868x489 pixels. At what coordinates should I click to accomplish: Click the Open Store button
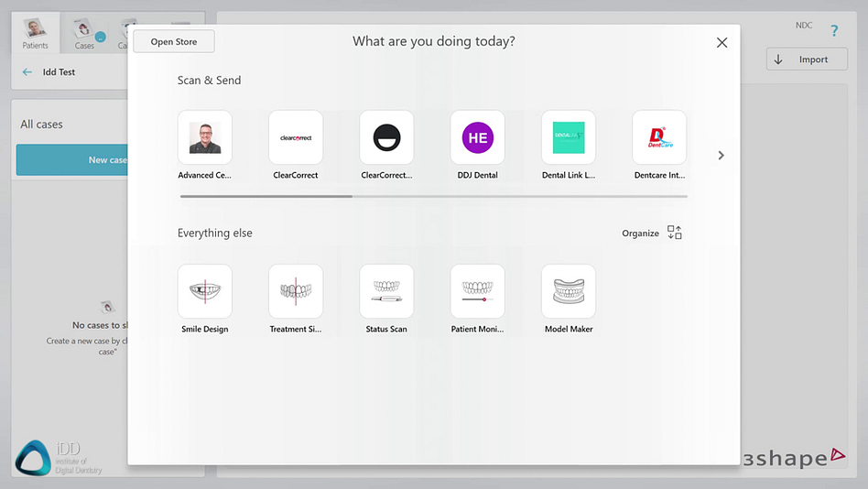click(x=174, y=41)
